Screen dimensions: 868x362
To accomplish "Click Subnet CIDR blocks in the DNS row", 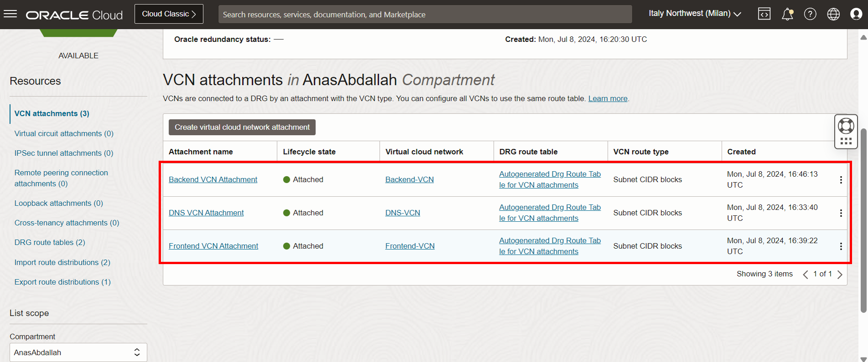I will click(x=647, y=213).
